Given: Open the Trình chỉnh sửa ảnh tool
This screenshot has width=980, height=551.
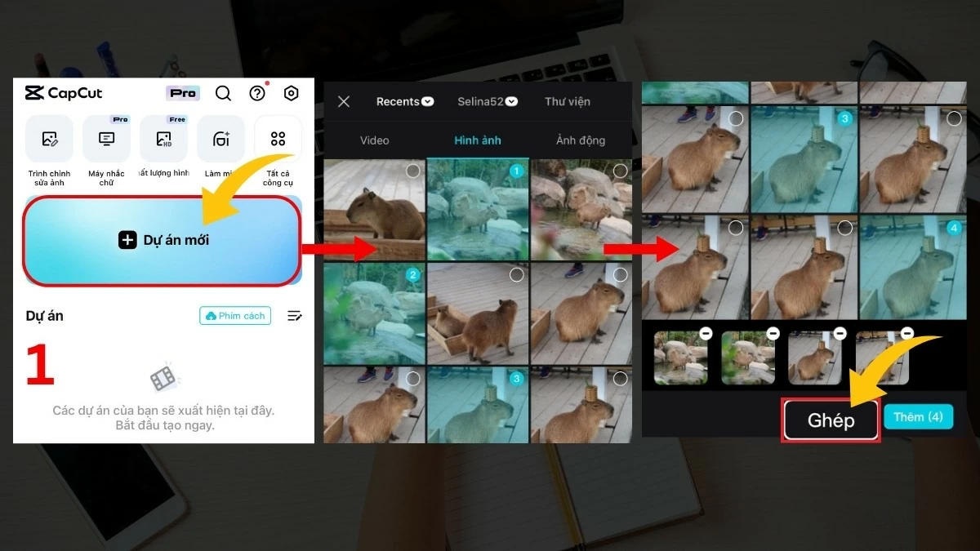Looking at the screenshot, I should (x=49, y=140).
